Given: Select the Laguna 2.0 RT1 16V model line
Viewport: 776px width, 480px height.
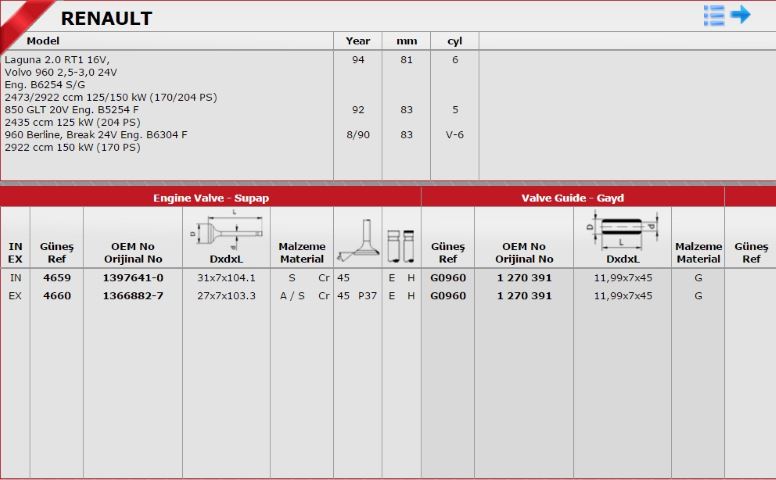Looking at the screenshot, I should coord(57,60).
